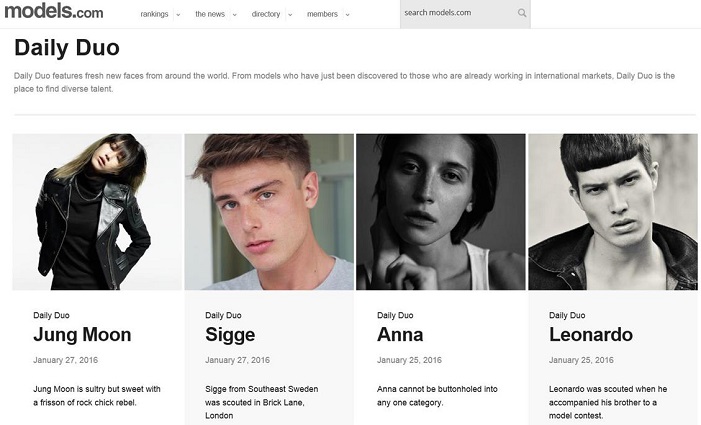
Task: Open Sigge's photo thumbnail
Action: point(269,212)
